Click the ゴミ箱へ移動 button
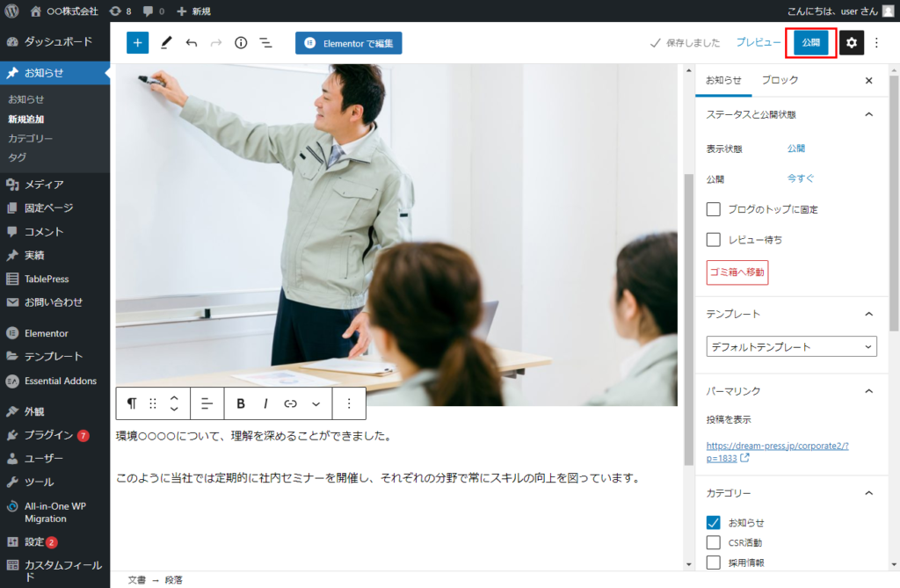Screen dimensions: 900x588 737,272
